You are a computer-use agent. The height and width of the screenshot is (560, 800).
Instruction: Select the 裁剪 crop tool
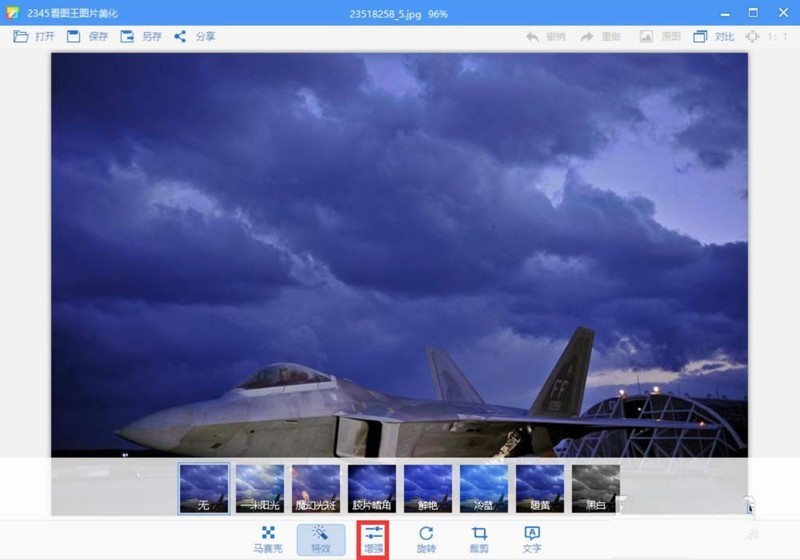click(x=479, y=540)
